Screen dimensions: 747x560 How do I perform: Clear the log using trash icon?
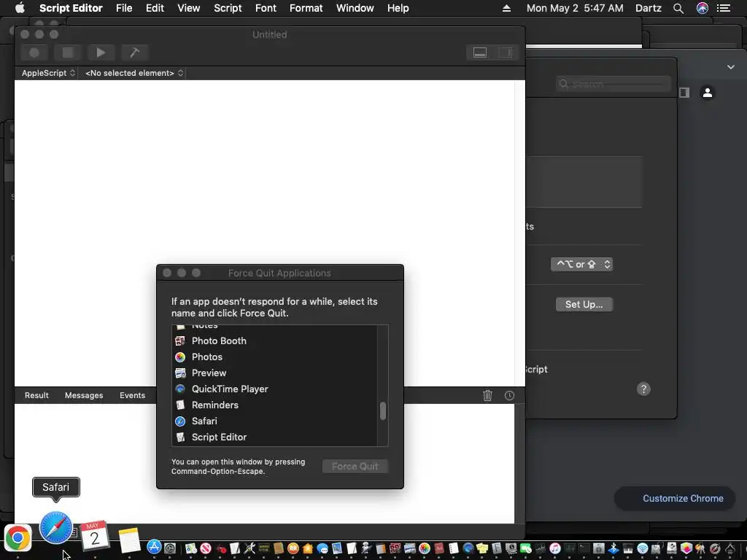[487, 395]
